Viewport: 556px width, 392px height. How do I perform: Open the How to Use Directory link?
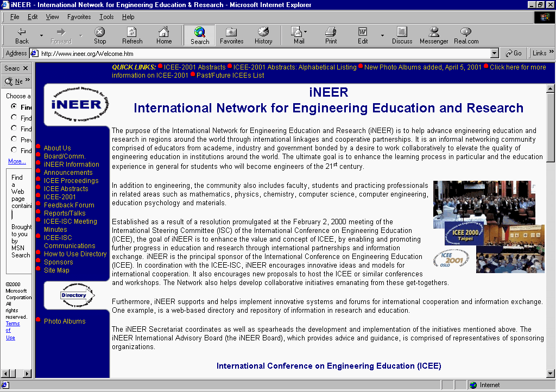pos(75,254)
